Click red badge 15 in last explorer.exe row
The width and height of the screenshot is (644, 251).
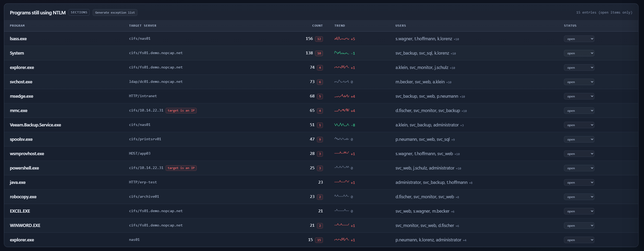click(x=319, y=240)
